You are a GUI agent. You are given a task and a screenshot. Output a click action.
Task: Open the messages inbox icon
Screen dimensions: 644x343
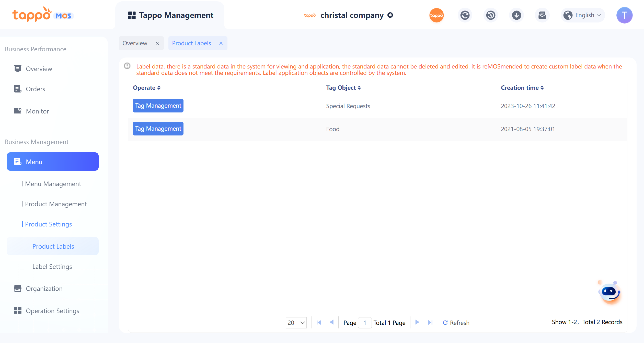pyautogui.click(x=542, y=15)
